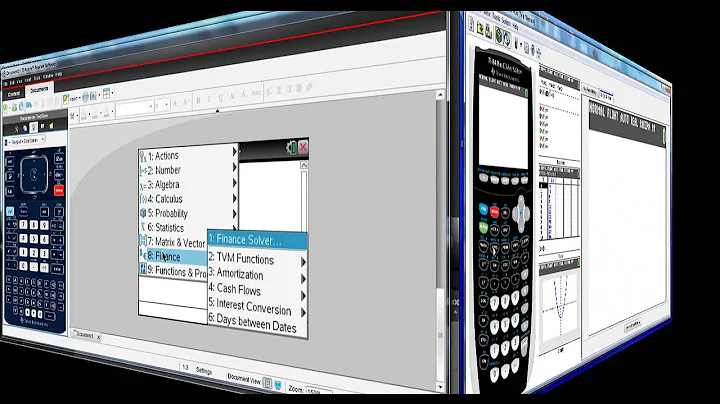This screenshot has width=720, height=404.
Task: Click the 5 key on Nspire keypad
Action: pyautogui.click(x=34, y=239)
